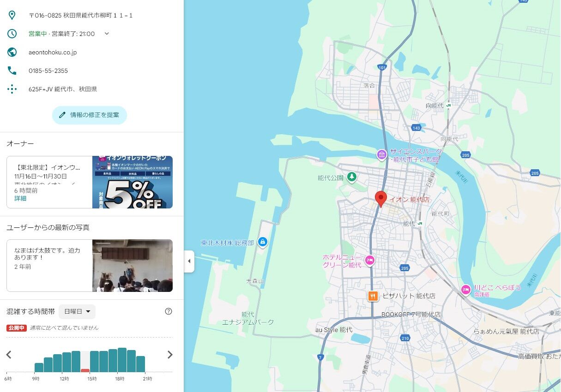Image resolution: width=561 pixels, height=392 pixels.
Task: Click au Style 能代 map label
Action: tap(334, 330)
